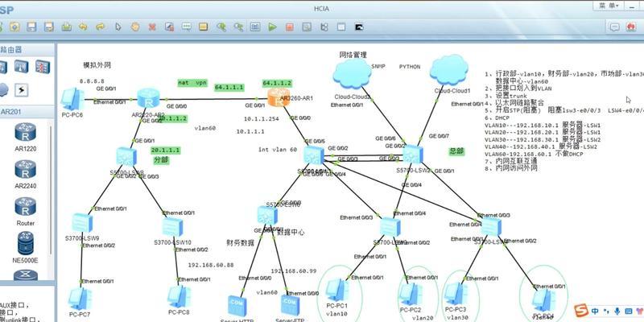Undo the last action in the toolbar
644x322 pixels.
click(84, 27)
